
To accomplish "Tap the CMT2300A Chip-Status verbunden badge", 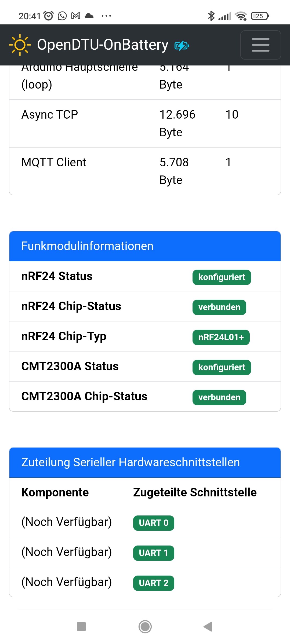I will point(219,397).
